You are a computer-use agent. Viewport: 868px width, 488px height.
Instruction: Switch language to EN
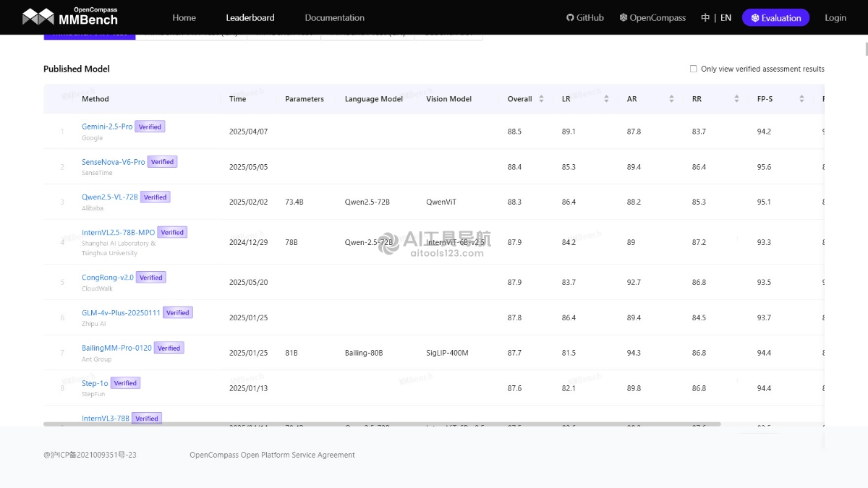[x=726, y=17]
